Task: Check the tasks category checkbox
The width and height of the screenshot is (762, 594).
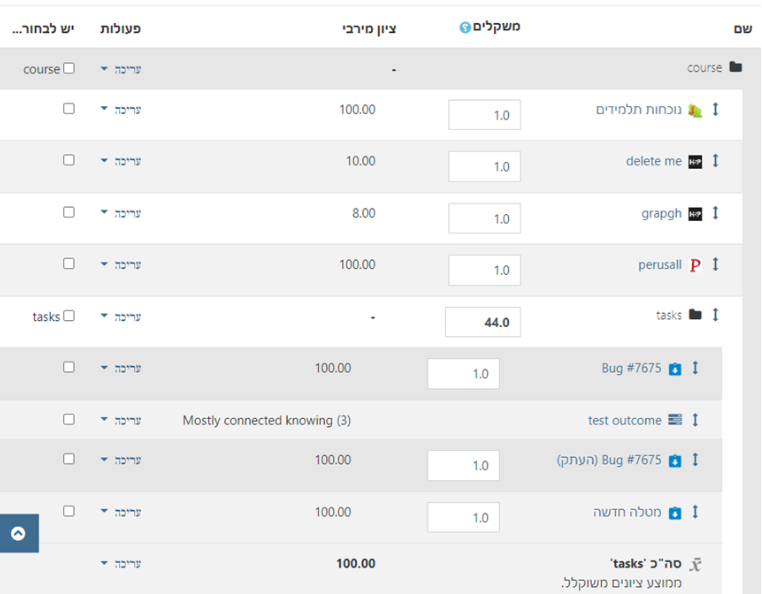Action: tap(69, 316)
